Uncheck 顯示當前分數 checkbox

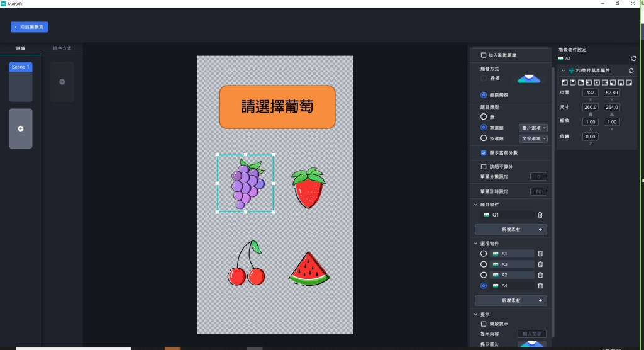(483, 152)
